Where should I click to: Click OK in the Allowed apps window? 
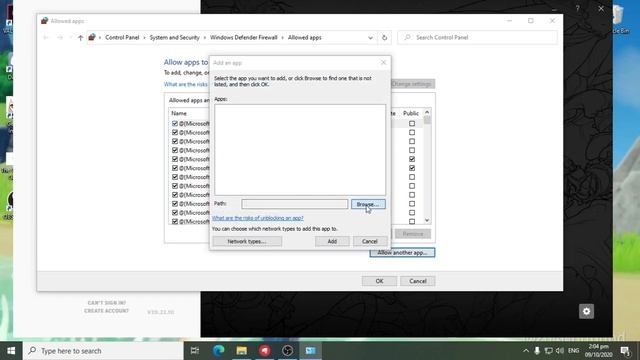[379, 281]
